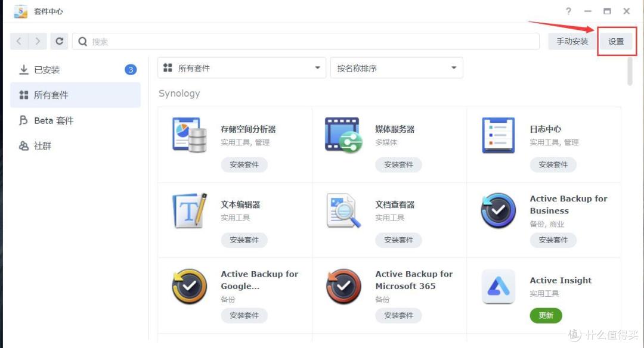Open 文档查看器 package icon
Screen dimensions: 644x348
click(x=344, y=210)
